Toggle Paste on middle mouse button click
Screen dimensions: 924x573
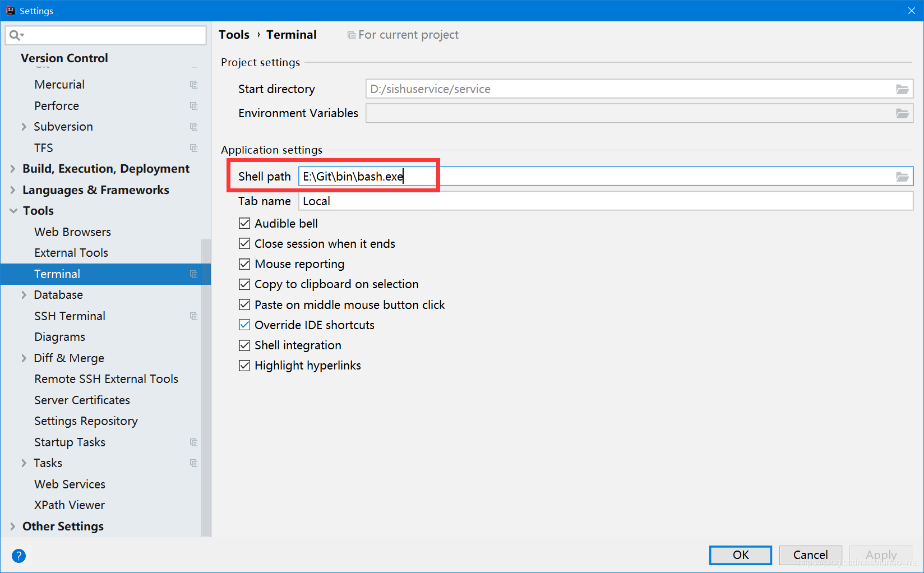[x=244, y=304]
